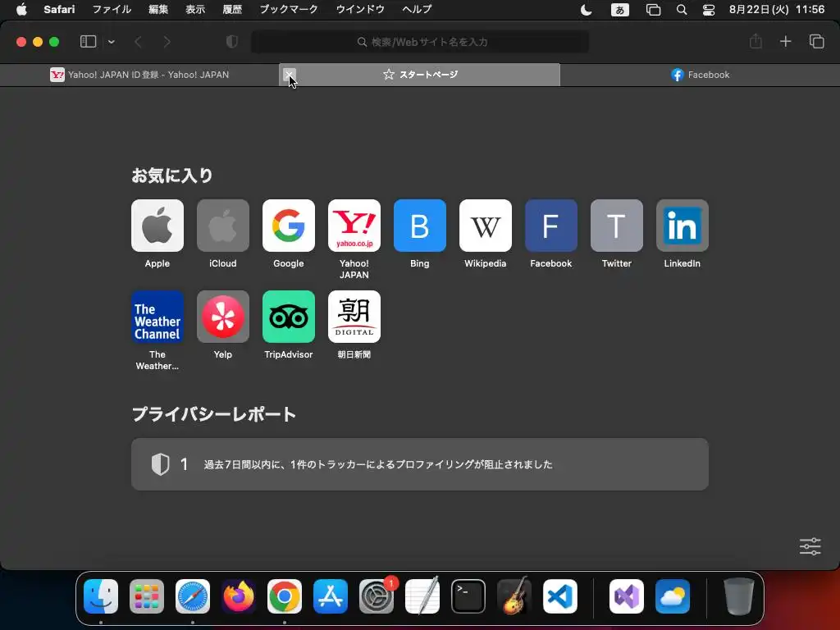Open the Wikipedia favorite tile
Image resolution: width=840 pixels, height=630 pixels.
coord(486,226)
